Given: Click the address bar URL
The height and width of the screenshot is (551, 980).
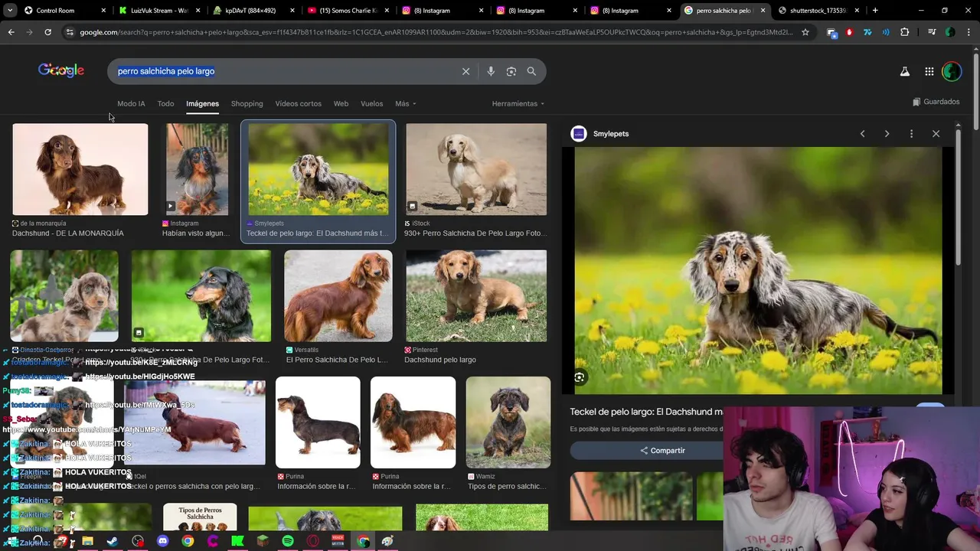Looking at the screenshot, I should (436, 32).
